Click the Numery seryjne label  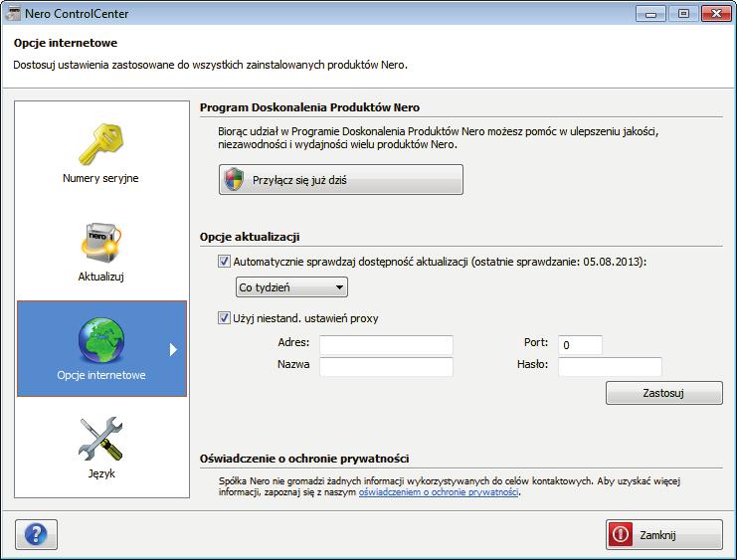coord(100,178)
